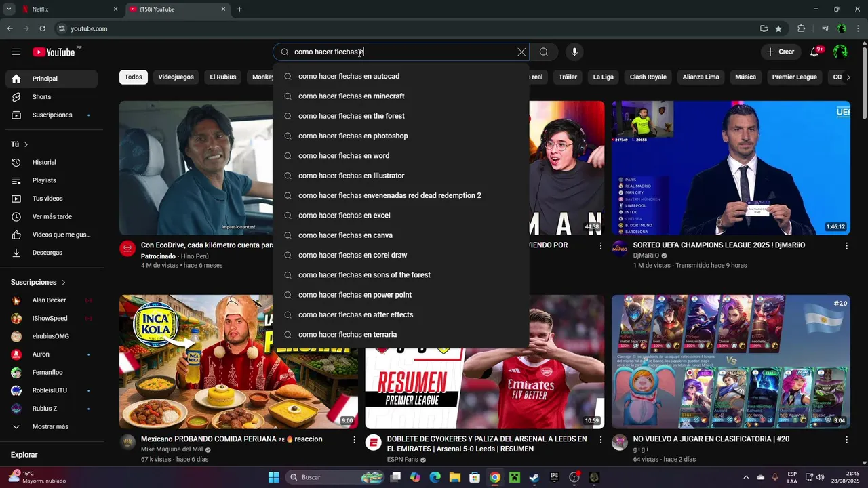868x488 pixels.
Task: Open Ver más tarde in the sidebar
Action: pos(52,217)
